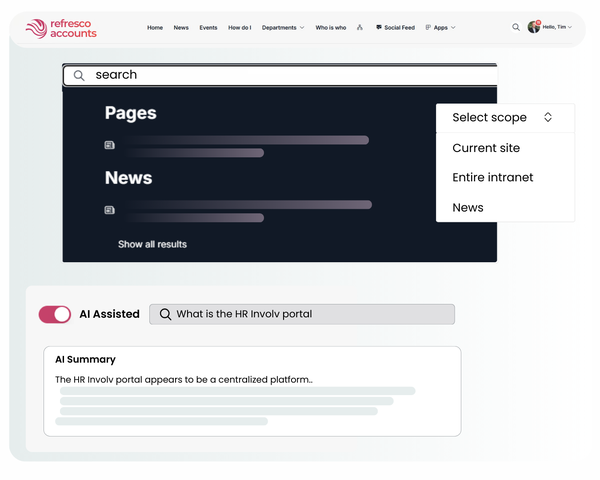
Task: Choose Current site scope option
Action: 486,148
